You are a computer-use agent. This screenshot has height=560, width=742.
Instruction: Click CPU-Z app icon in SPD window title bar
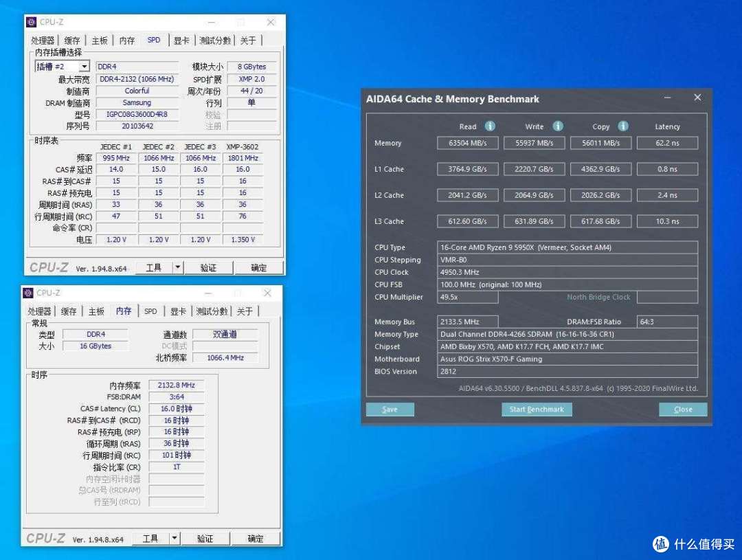[x=31, y=22]
